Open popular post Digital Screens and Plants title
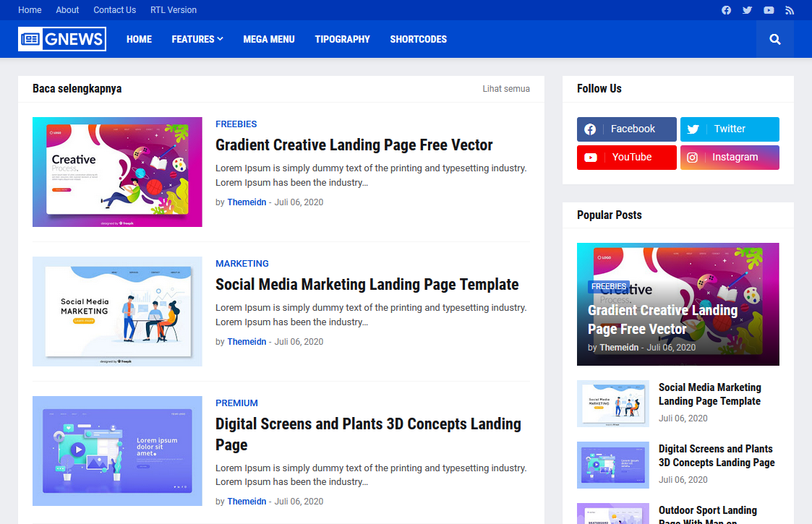The width and height of the screenshot is (812, 524). (x=717, y=455)
